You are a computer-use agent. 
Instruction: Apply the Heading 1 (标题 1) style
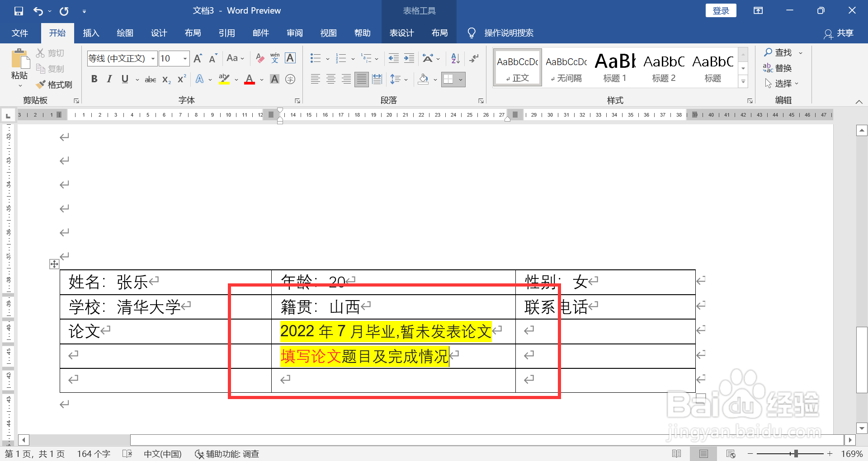coord(615,67)
